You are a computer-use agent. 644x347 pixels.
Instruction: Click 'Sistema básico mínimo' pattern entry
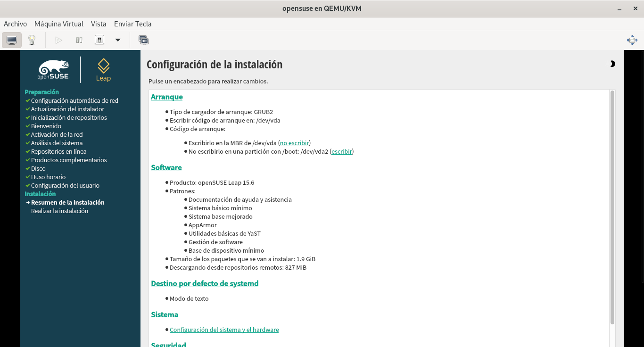tap(220, 208)
